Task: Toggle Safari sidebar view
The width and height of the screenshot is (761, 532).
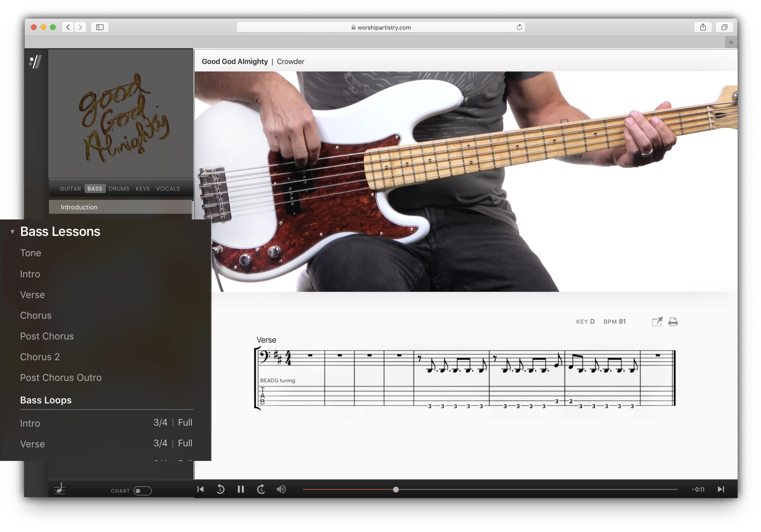Action: click(100, 27)
